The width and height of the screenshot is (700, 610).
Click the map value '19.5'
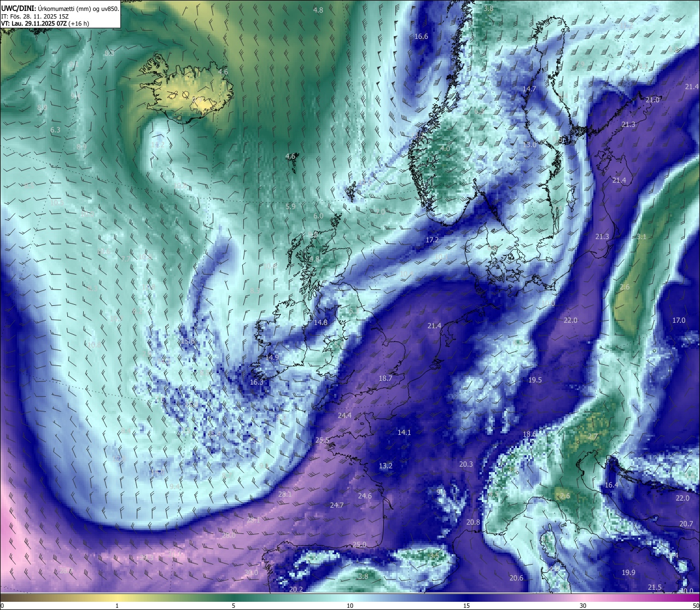pos(535,380)
